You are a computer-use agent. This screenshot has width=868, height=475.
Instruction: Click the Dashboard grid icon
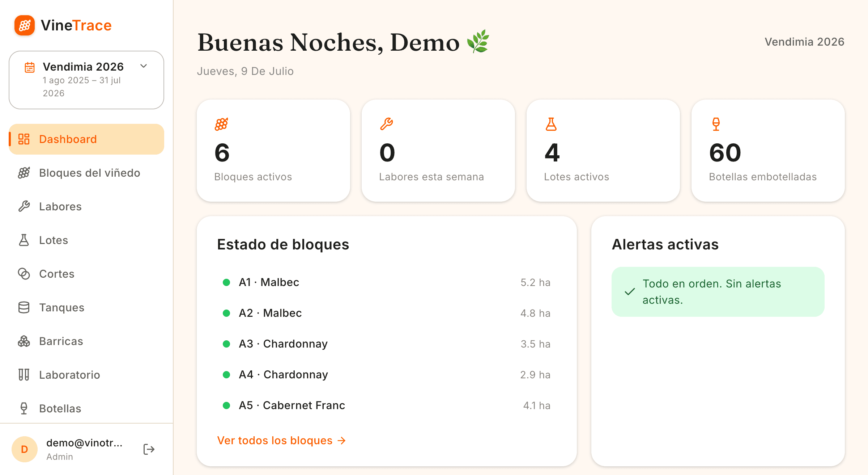coord(24,139)
